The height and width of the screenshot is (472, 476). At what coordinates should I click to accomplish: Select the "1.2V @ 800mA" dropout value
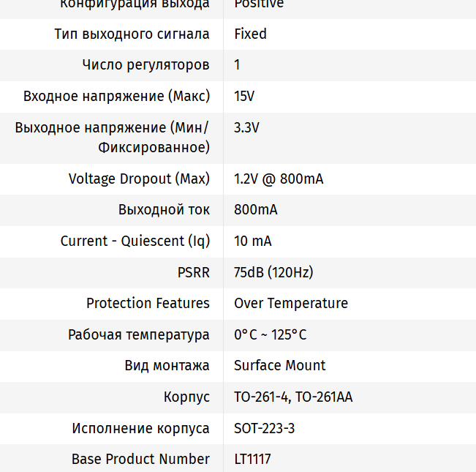click(x=279, y=179)
